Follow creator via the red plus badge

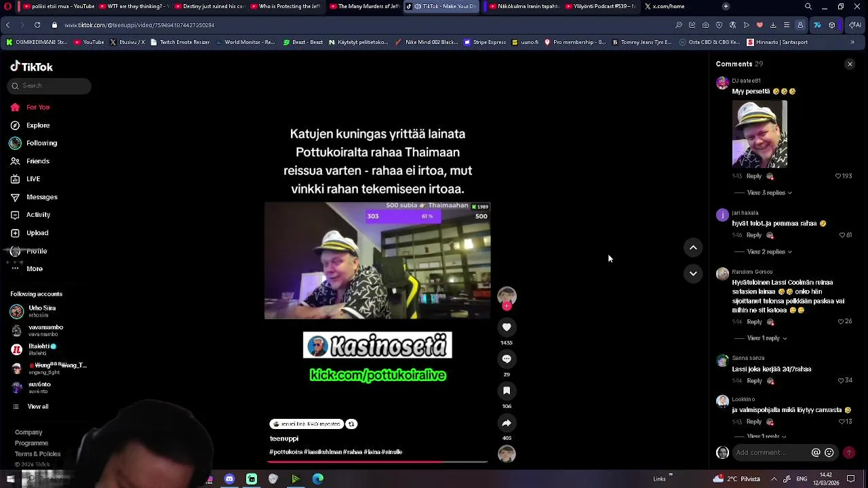pos(507,306)
